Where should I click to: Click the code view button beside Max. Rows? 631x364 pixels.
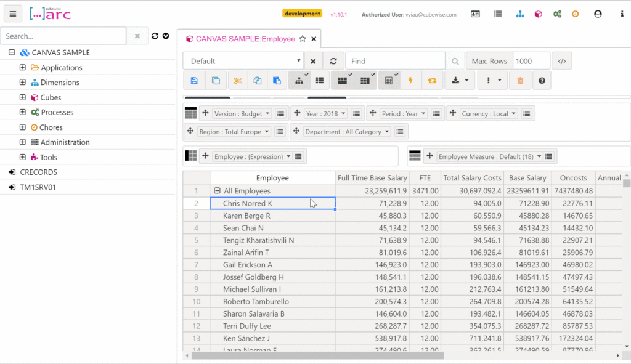click(x=561, y=61)
